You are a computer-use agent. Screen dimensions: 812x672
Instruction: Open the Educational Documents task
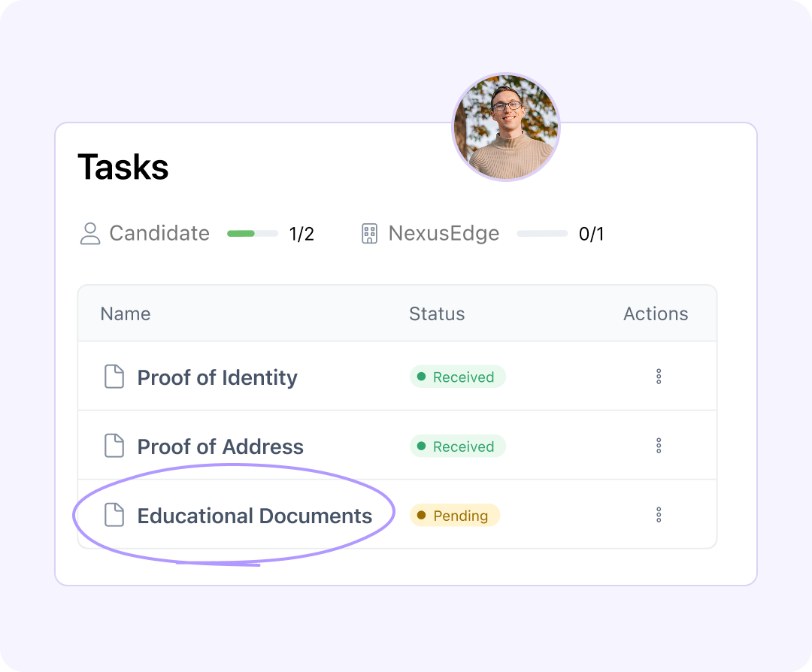[x=255, y=516]
